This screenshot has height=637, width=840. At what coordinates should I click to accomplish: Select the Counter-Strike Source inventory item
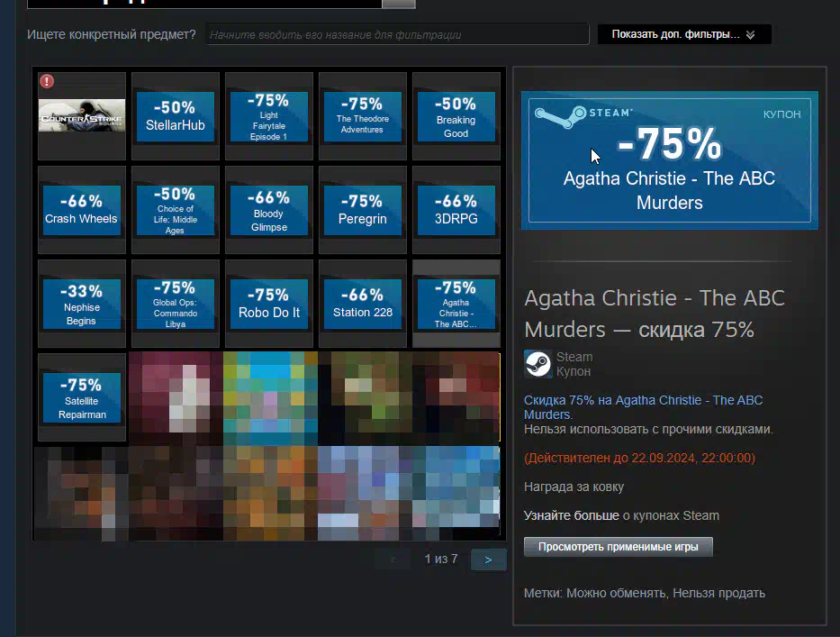click(x=82, y=116)
